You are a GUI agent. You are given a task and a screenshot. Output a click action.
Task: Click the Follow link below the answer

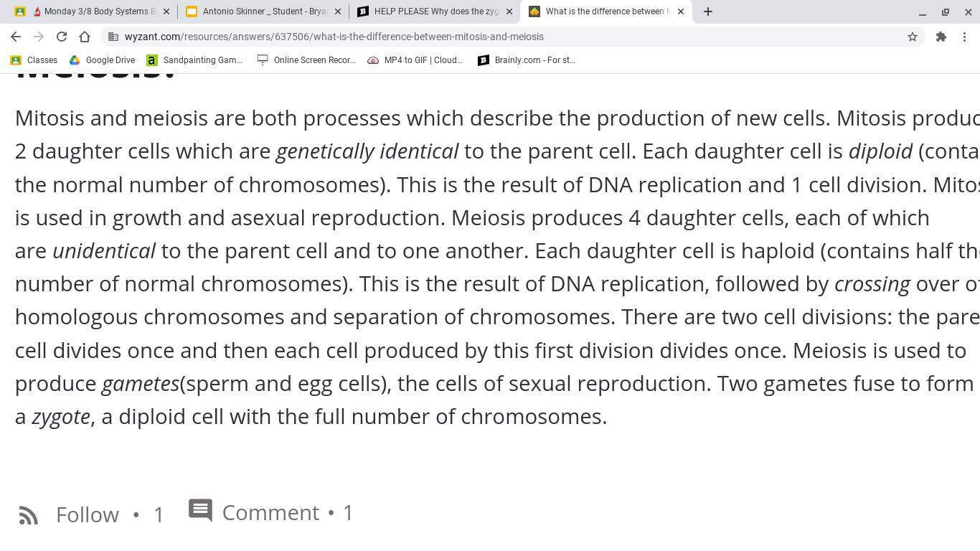(88, 514)
